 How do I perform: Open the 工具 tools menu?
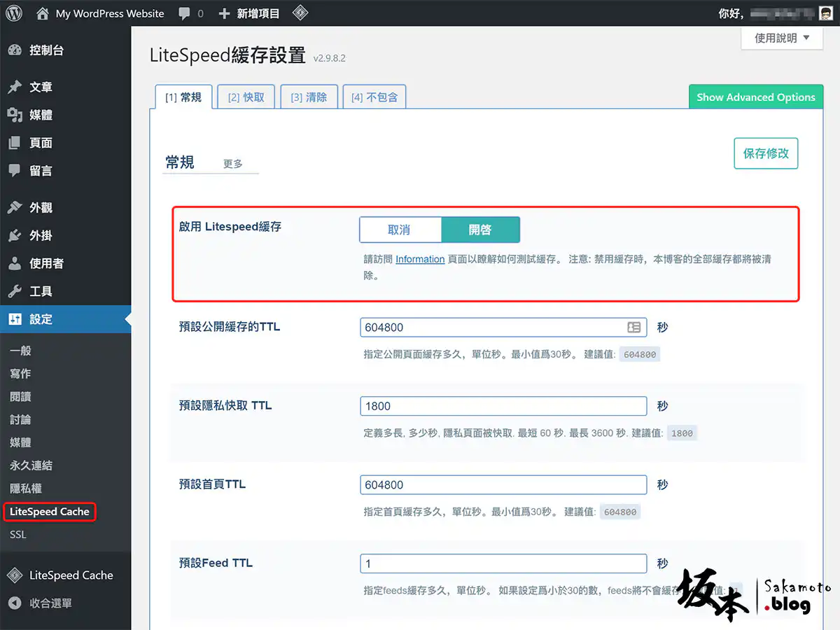point(41,291)
